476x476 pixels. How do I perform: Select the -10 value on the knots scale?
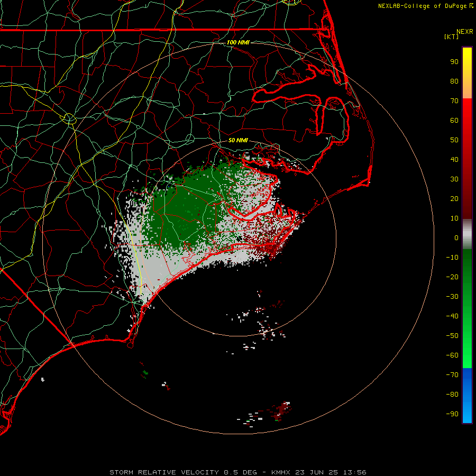click(452, 258)
